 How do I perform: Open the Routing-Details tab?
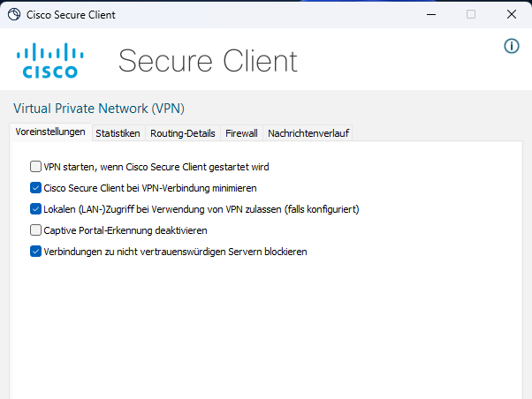pyautogui.click(x=182, y=133)
